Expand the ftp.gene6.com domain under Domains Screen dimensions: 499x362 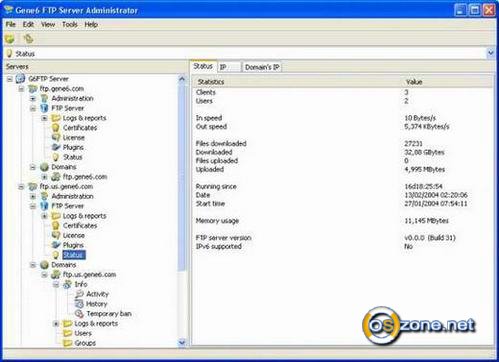tap(44, 177)
